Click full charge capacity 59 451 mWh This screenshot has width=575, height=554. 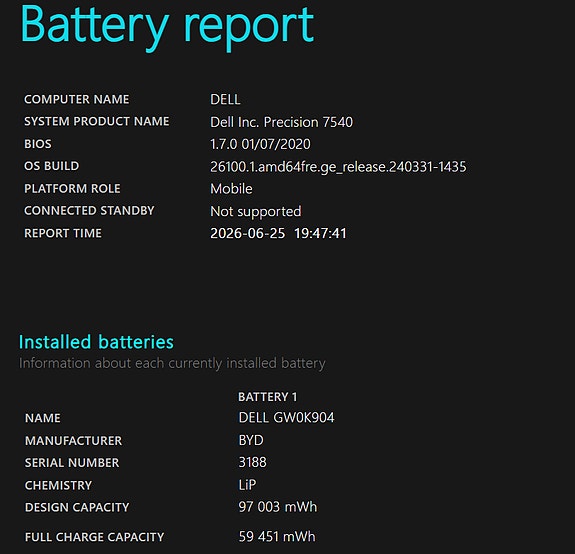pos(276,537)
